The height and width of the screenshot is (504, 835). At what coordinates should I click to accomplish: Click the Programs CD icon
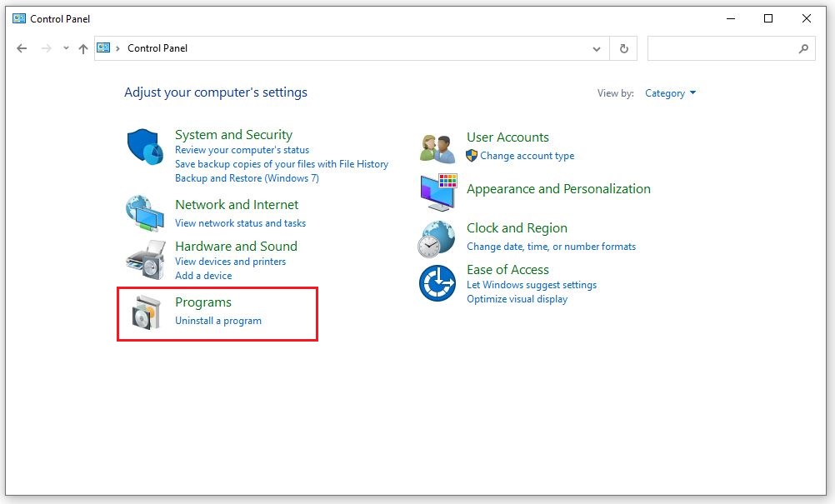(144, 312)
